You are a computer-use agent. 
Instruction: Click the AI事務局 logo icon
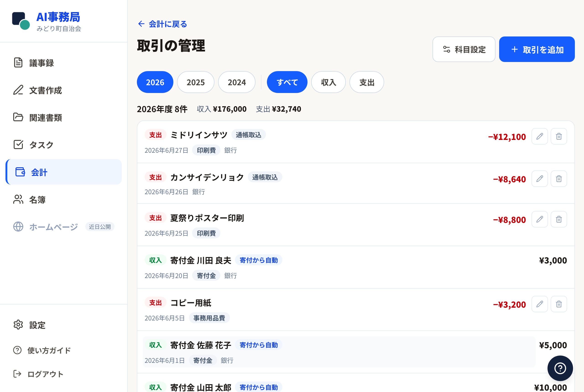point(21,21)
